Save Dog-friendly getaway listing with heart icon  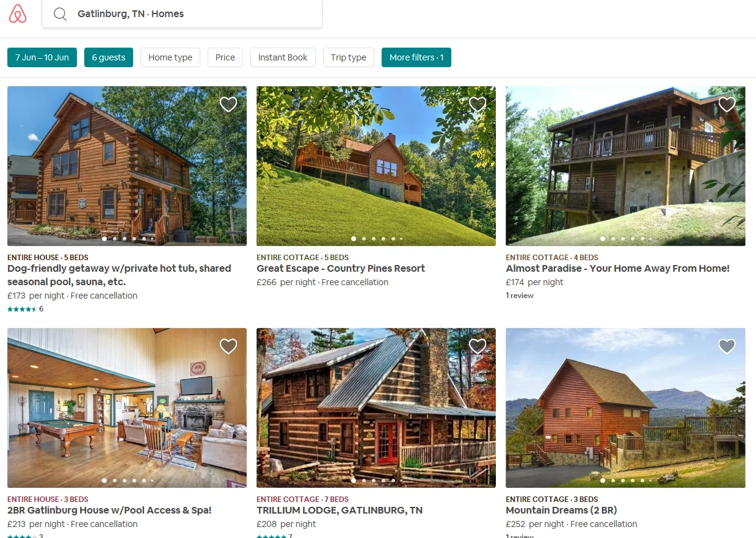(x=228, y=104)
